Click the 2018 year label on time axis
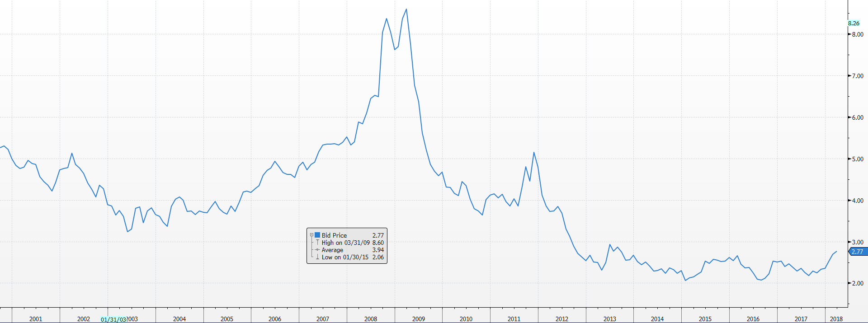Screen dimensions: 868x323 836,319
